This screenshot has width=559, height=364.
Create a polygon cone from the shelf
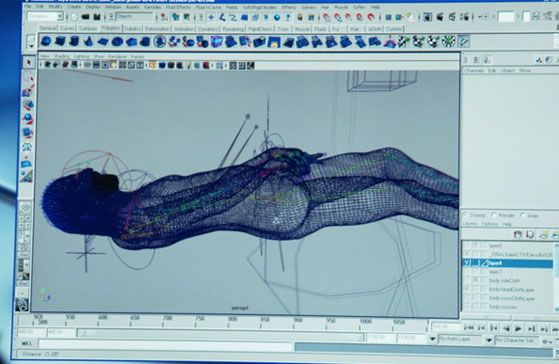[88, 42]
